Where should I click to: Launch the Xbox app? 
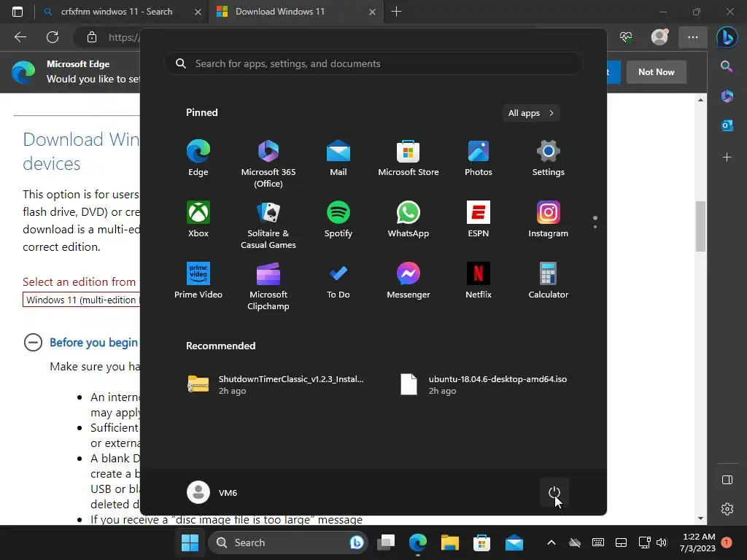coord(198,219)
